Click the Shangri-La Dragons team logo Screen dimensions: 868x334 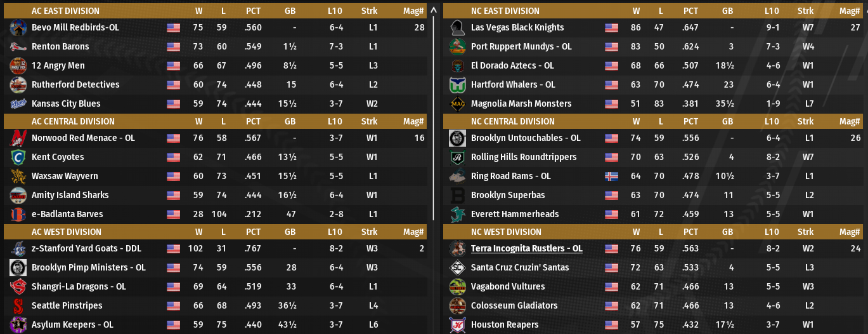click(x=18, y=287)
